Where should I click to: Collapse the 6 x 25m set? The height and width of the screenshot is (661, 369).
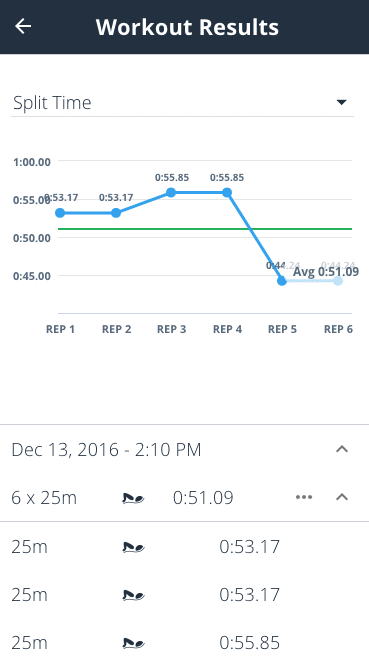[342, 497]
